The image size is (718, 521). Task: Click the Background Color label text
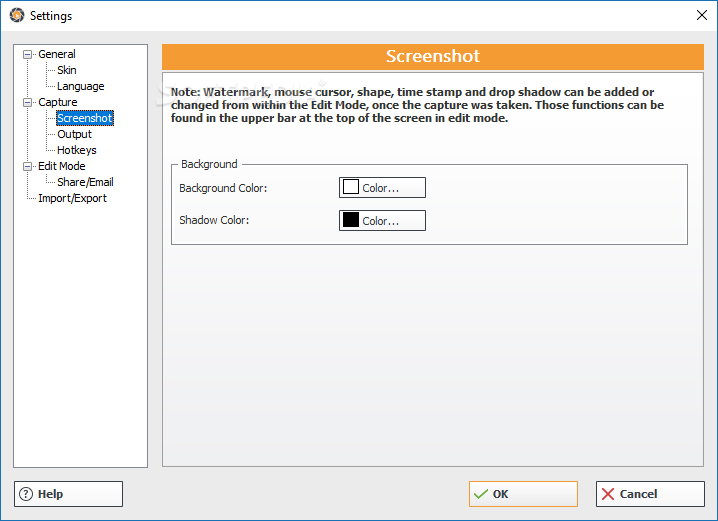223,188
